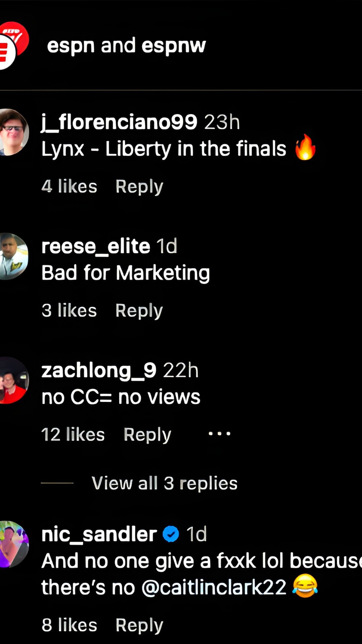The image size is (362, 644).
Task: Expand View all 3 replies
Action: coord(164,483)
